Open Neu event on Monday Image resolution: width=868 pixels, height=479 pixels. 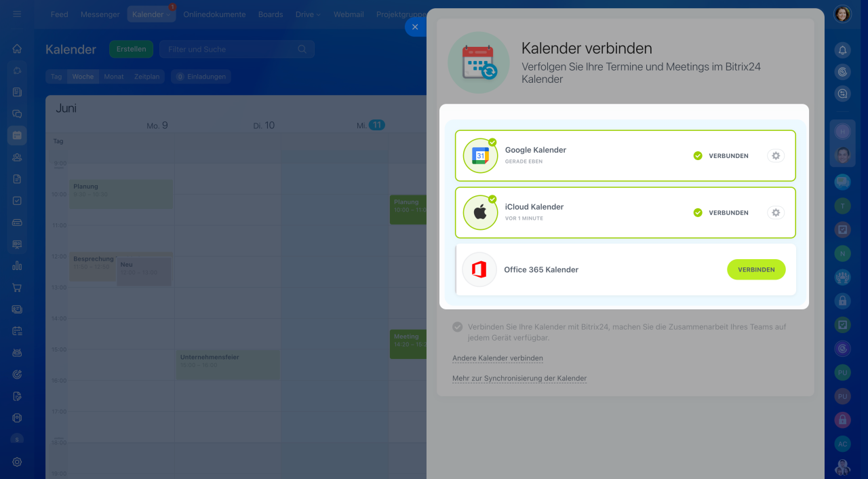point(144,271)
